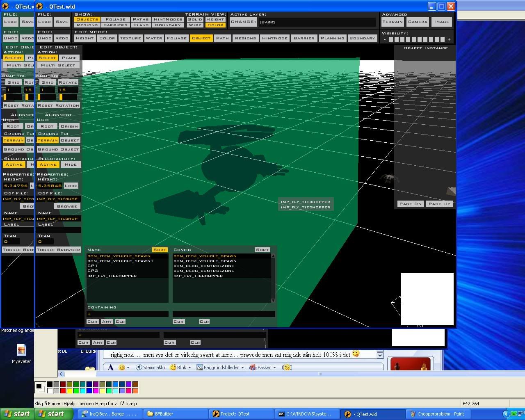The width and height of the screenshot is (525, 420).
Task: Decrease visibility with the minus button
Action: point(385,39)
